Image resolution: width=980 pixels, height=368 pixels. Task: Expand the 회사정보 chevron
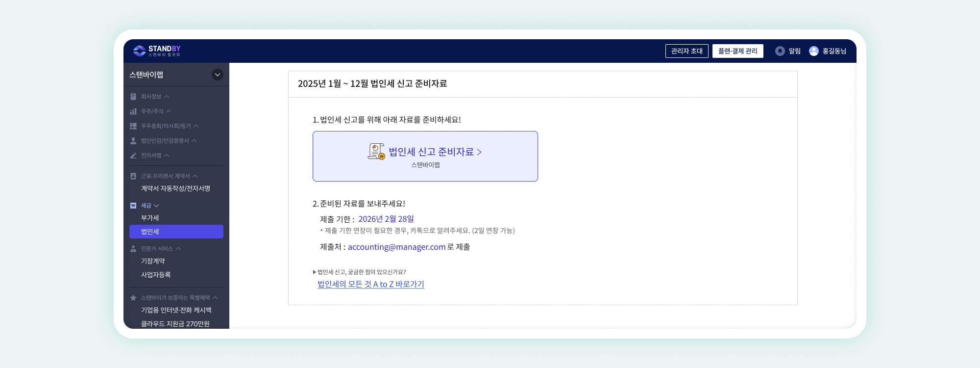167,97
